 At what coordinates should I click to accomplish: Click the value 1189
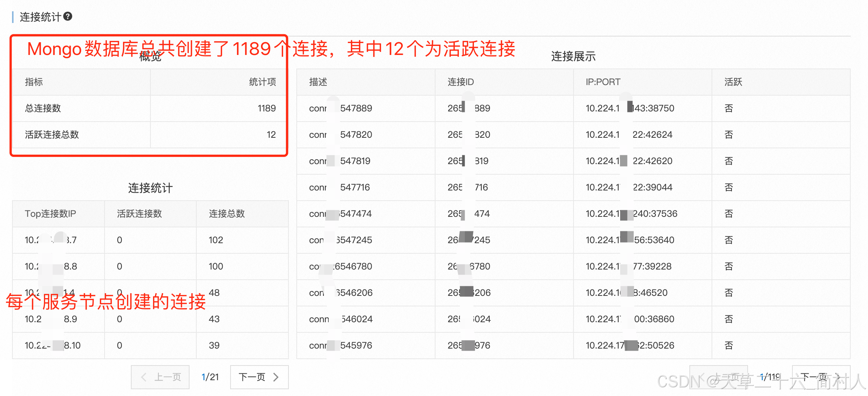(x=267, y=108)
